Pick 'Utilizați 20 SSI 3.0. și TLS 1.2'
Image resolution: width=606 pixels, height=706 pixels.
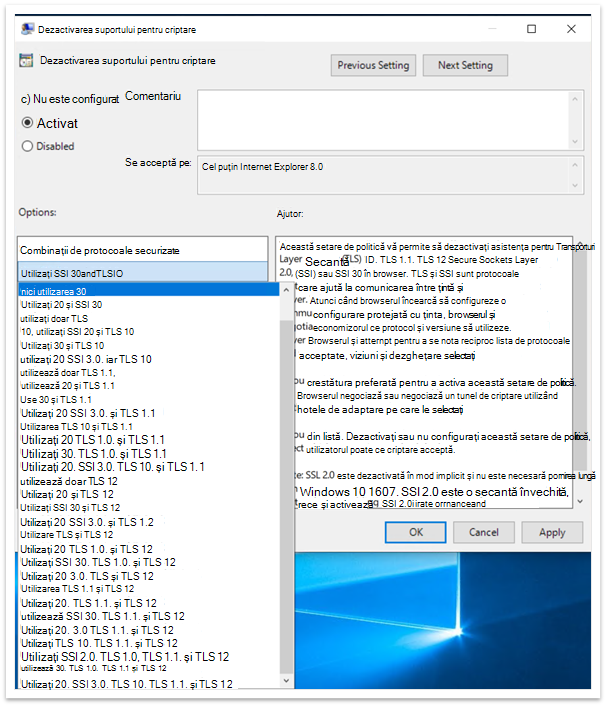pyautogui.click(x=149, y=521)
